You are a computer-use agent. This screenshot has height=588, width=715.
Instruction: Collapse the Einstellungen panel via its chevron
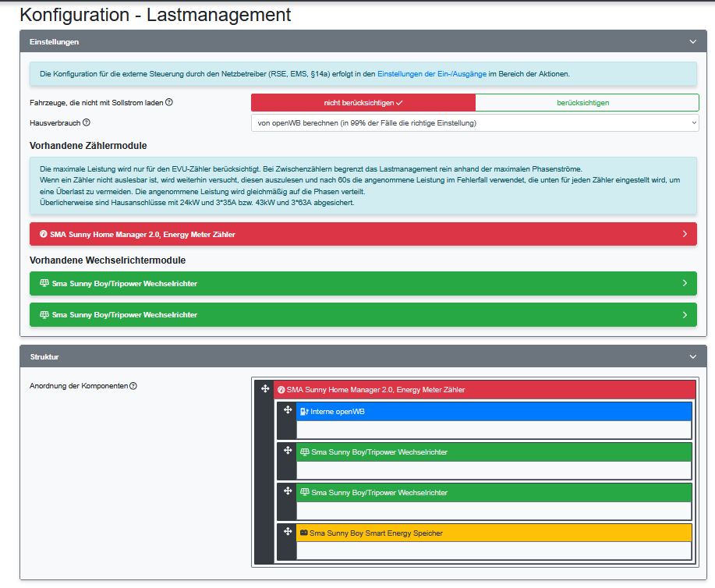click(x=691, y=42)
